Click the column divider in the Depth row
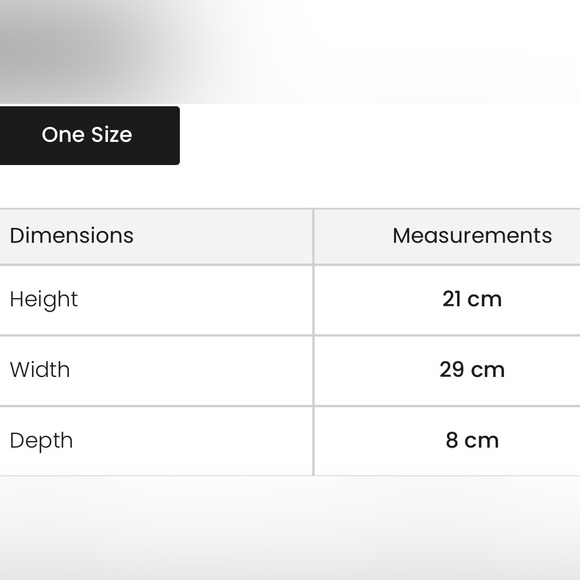Image resolution: width=580 pixels, height=580 pixels. pos(314,441)
